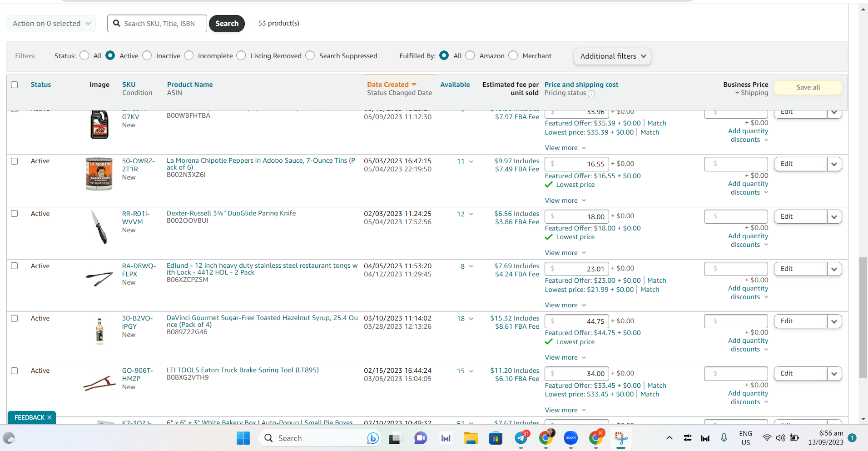Check the La Morena Chipotle Peppers row checkbox
868x451 pixels.
[x=15, y=161]
